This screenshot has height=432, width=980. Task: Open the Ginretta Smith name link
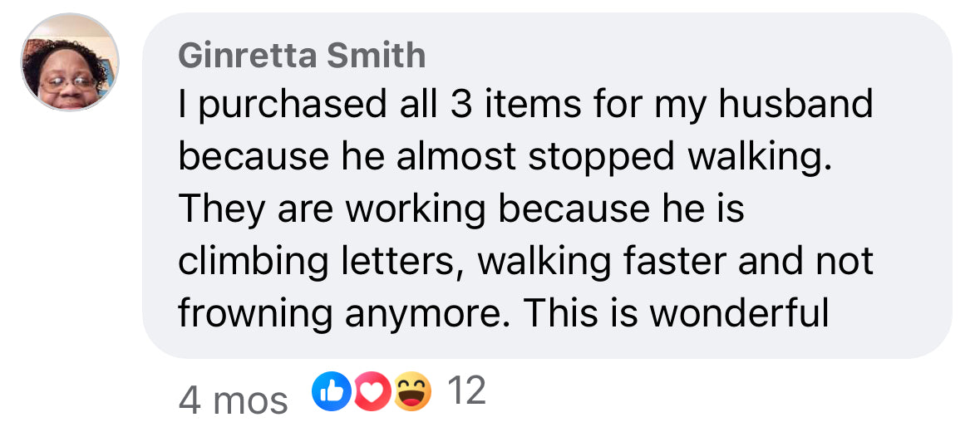pyautogui.click(x=302, y=56)
